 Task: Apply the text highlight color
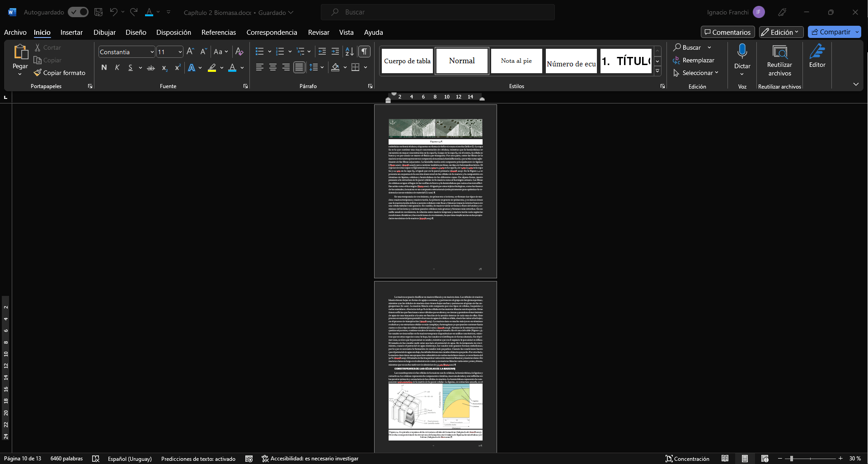pos(212,68)
